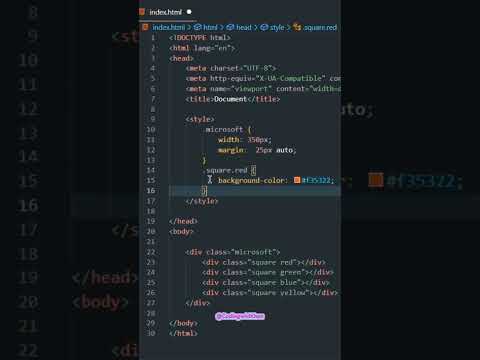
Task: Click the closing </style> tag
Action: [x=202, y=201]
